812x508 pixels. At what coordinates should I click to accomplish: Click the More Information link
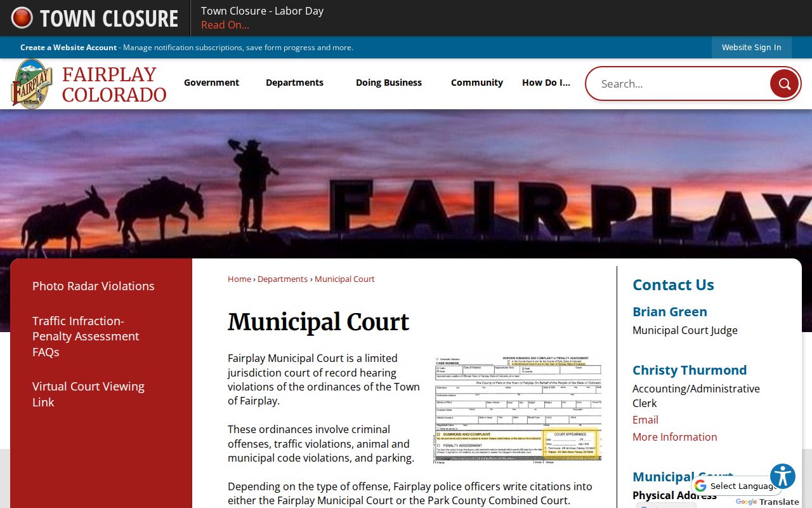[675, 437]
